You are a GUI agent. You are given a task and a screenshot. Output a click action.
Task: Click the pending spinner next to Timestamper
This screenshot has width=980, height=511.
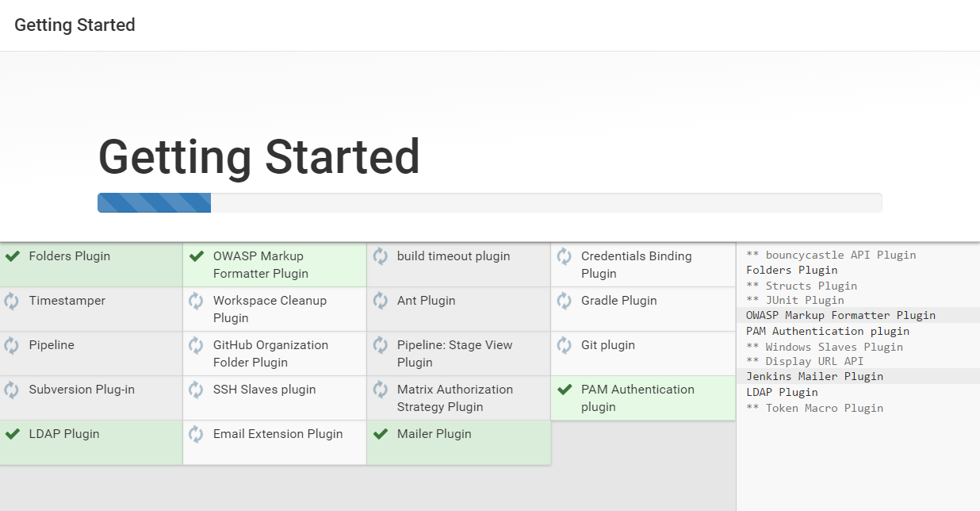point(12,301)
